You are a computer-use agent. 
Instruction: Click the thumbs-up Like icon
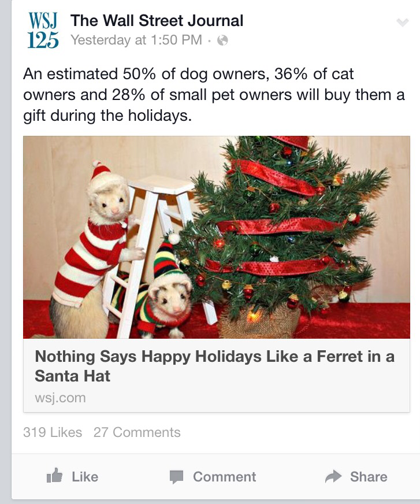54,476
